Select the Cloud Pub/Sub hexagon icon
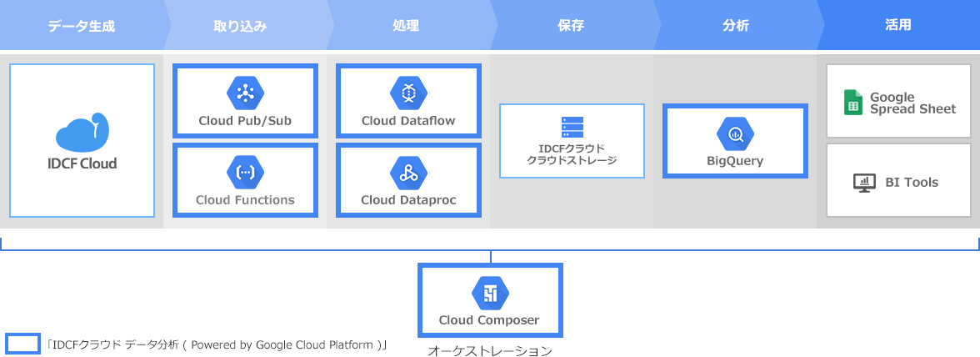Viewport: 980px width, 357px height. click(245, 93)
